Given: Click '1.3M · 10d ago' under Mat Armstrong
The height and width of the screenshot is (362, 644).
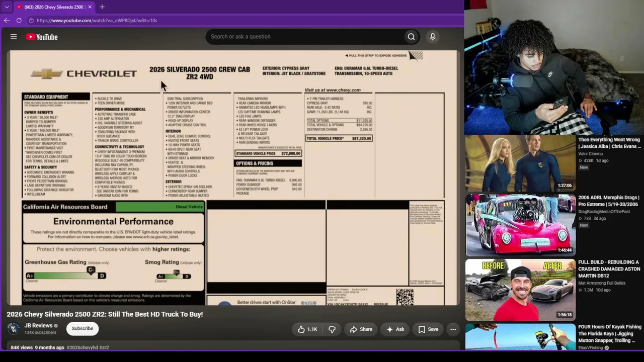Looking at the screenshot, I should (x=594, y=290).
